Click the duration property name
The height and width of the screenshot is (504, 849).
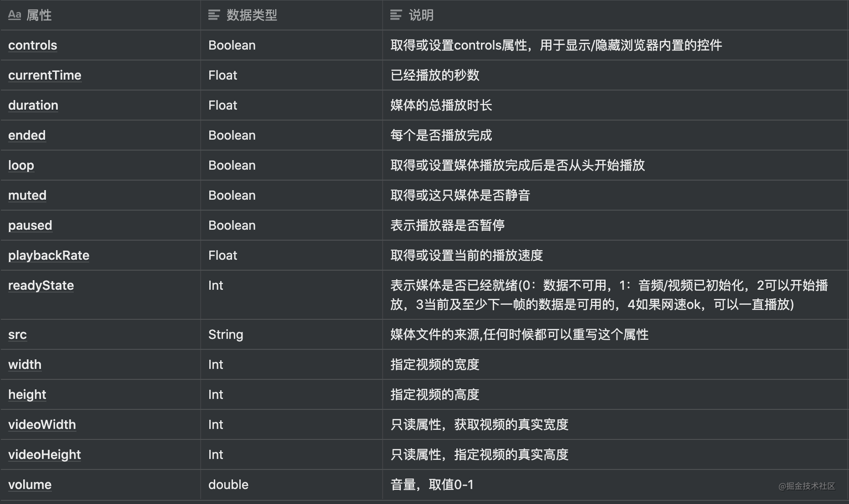33,105
